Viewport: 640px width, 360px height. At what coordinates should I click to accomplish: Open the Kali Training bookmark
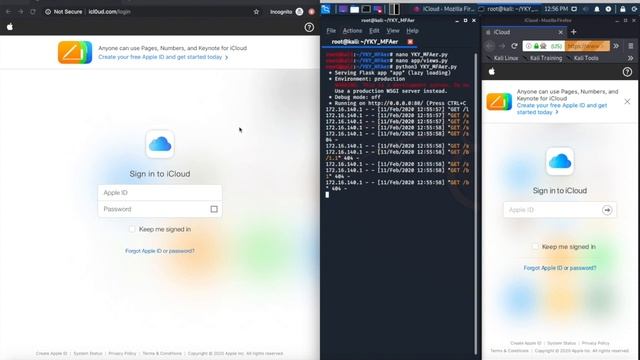pos(543,58)
